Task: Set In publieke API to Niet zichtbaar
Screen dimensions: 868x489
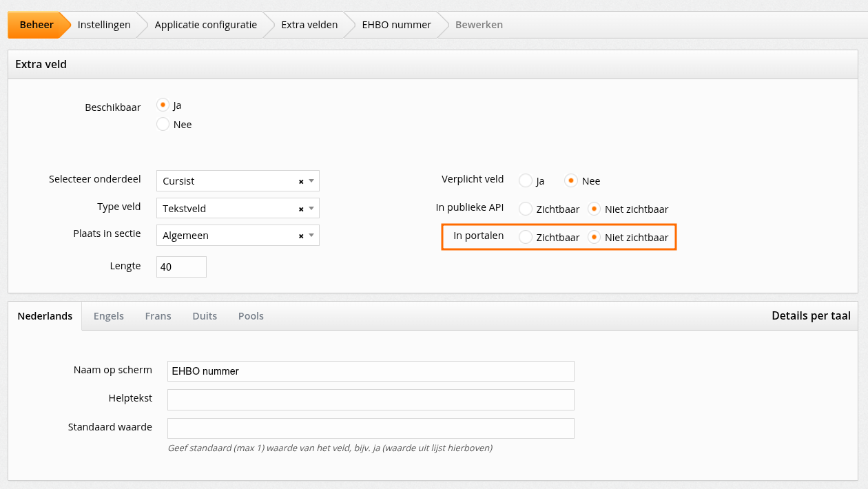Action: coord(594,209)
